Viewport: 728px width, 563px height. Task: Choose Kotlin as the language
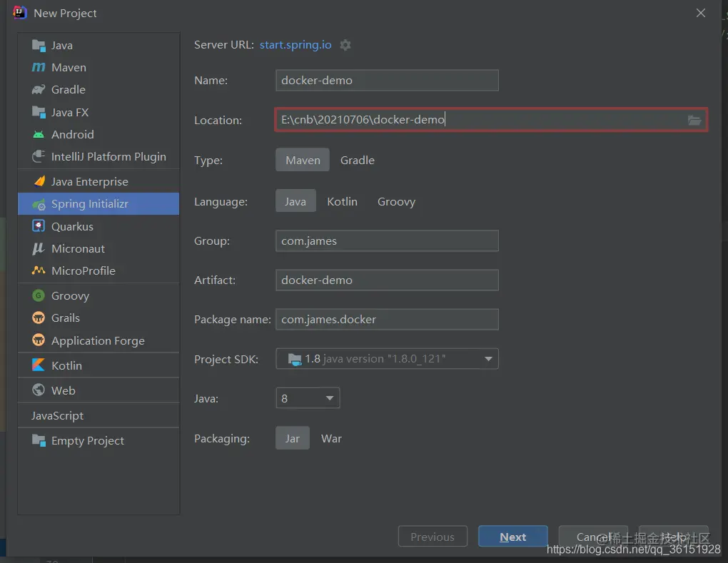tap(342, 201)
